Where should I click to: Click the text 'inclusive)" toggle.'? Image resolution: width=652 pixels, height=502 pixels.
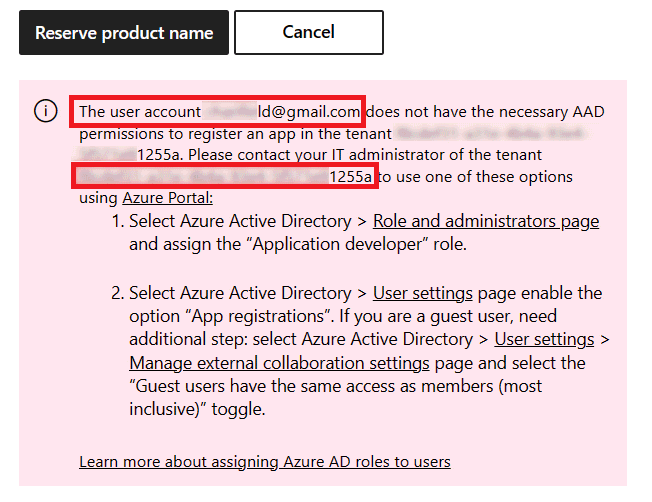(x=197, y=409)
